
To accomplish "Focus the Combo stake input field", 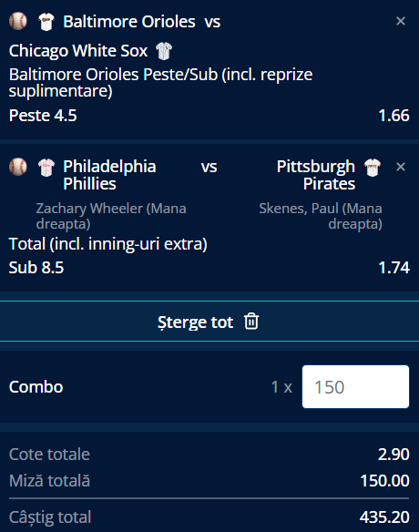I will pos(355,386).
